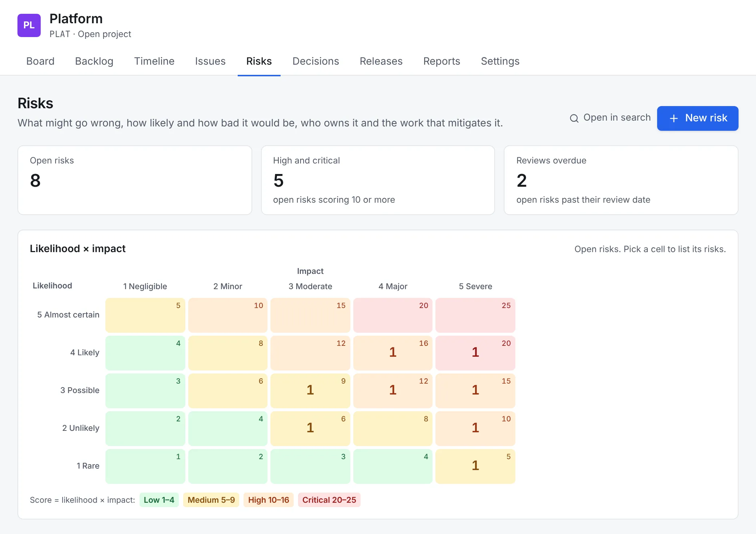
Task: Click the Low 1–4 legend swatch
Action: (159, 500)
